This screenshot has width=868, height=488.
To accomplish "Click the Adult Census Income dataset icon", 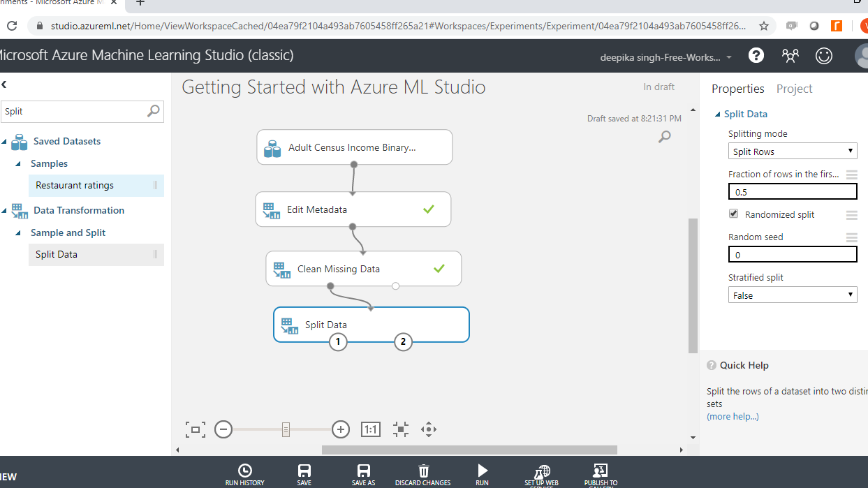I will (x=272, y=148).
